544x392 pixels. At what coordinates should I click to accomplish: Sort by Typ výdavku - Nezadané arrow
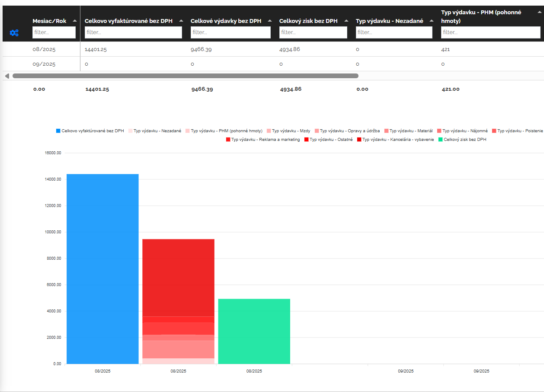click(x=431, y=21)
